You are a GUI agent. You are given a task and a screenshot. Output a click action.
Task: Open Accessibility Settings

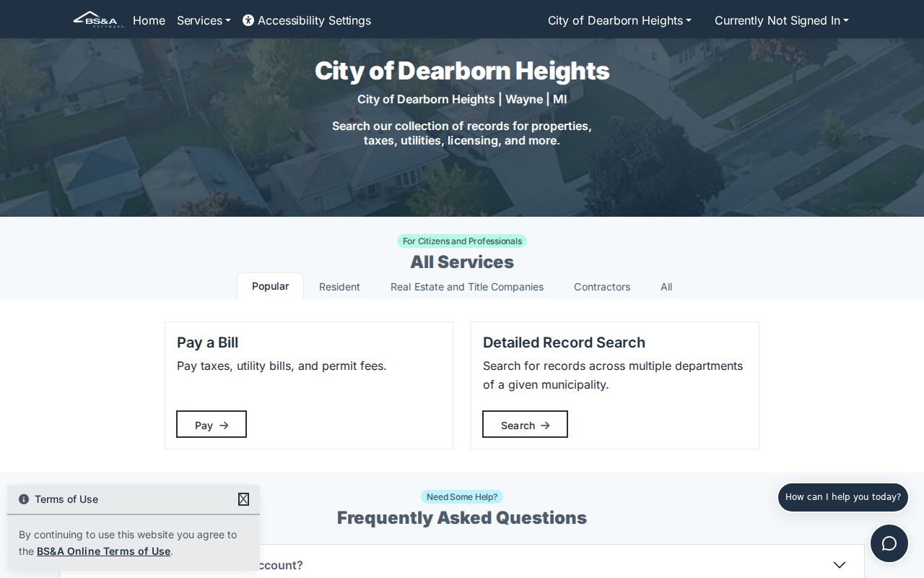[x=307, y=20]
